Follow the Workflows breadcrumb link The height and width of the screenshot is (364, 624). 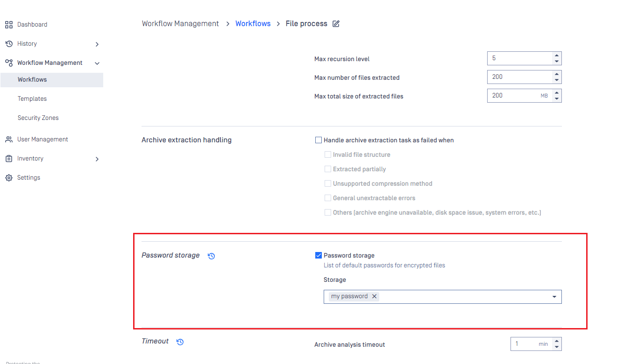click(253, 23)
